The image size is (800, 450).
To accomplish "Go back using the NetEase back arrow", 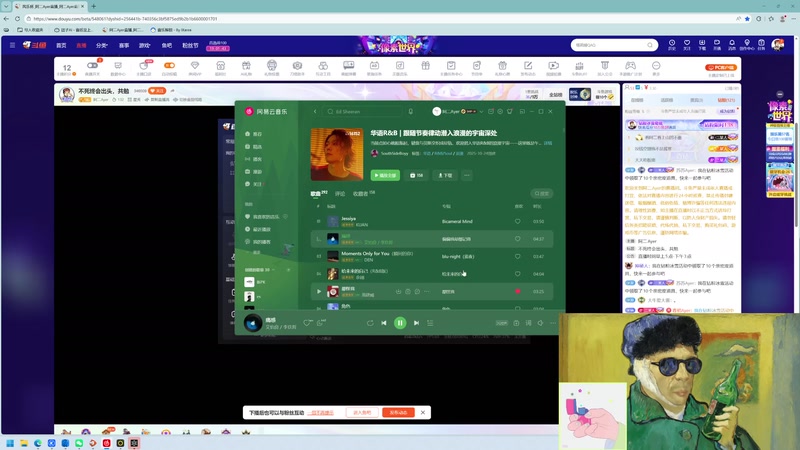I will (x=315, y=111).
